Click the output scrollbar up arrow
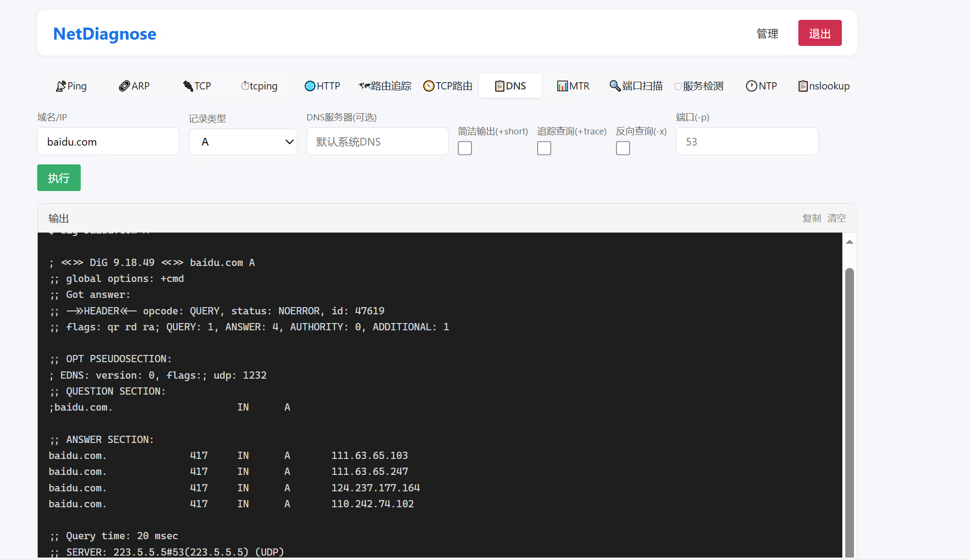This screenshot has width=970, height=560. tap(850, 242)
